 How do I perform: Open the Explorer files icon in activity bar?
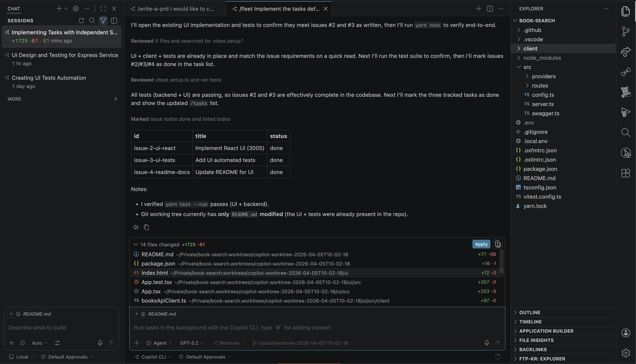(625, 11)
